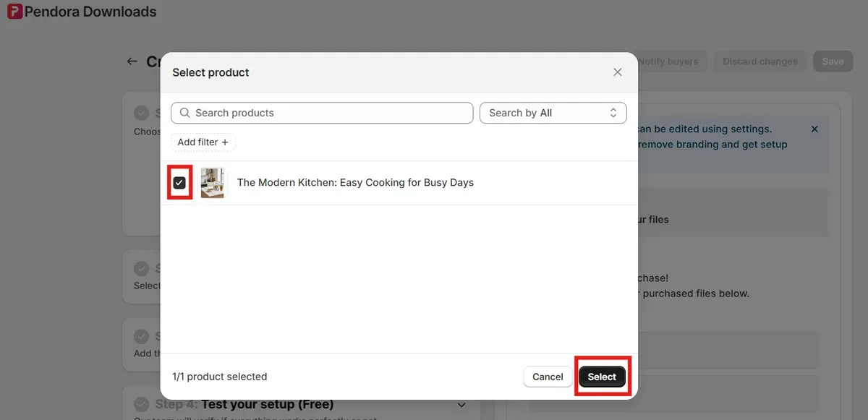Click inside the Search products field

(322, 113)
